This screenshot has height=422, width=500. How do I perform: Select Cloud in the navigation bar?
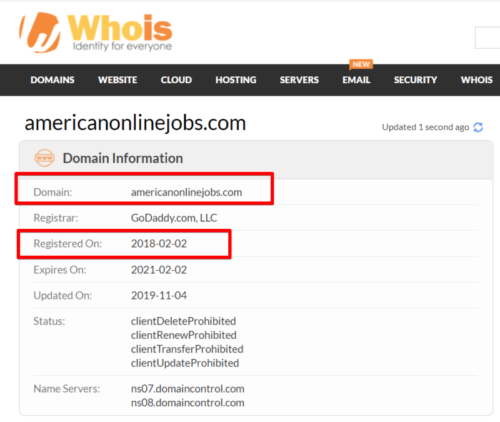pos(176,80)
